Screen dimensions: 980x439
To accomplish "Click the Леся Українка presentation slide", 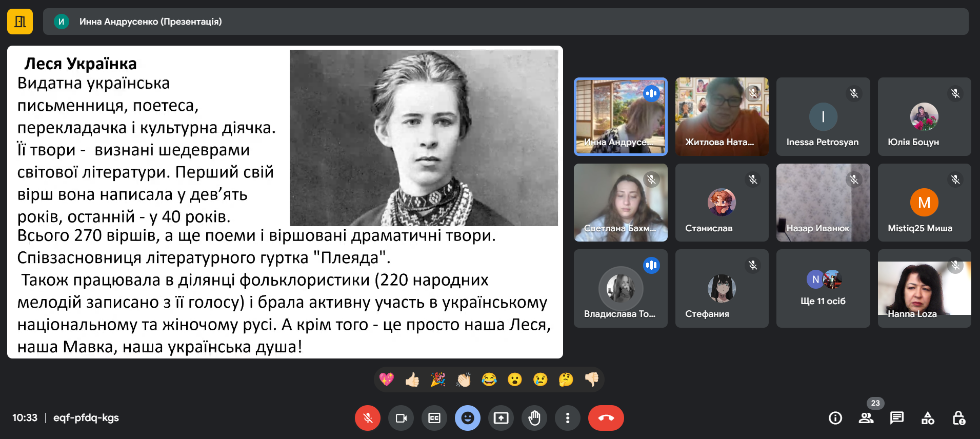I will click(285, 202).
